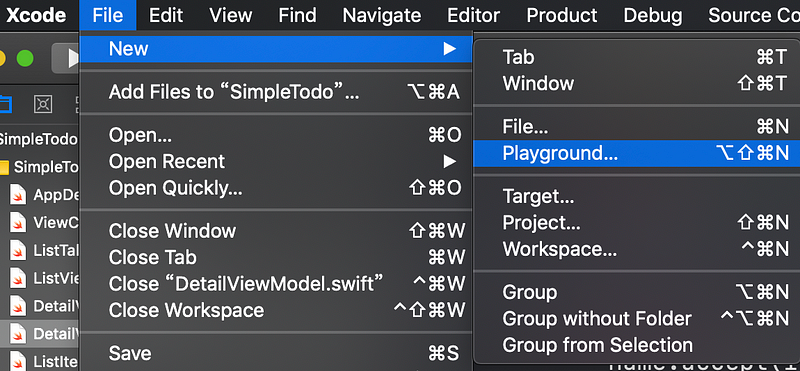Image resolution: width=800 pixels, height=371 pixels.
Task: Open the Open Recent submenu
Action: (x=276, y=162)
